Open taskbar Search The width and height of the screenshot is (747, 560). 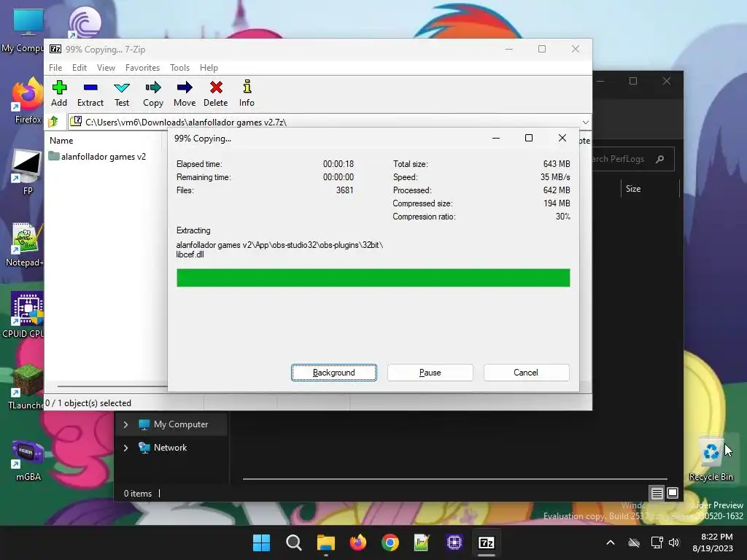294,542
